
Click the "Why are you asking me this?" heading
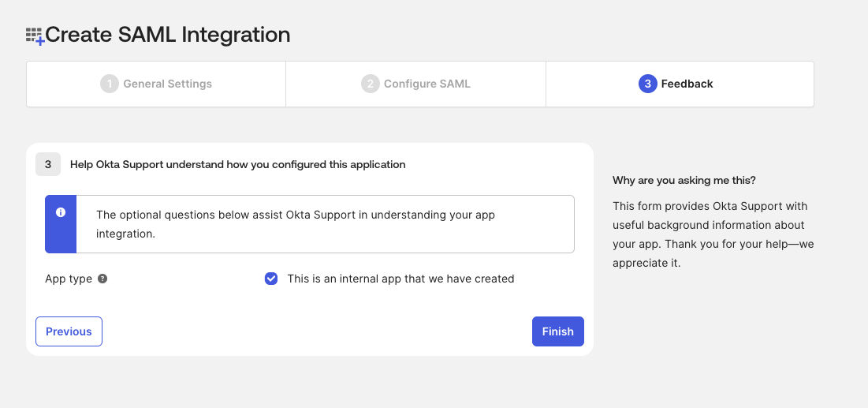point(684,181)
